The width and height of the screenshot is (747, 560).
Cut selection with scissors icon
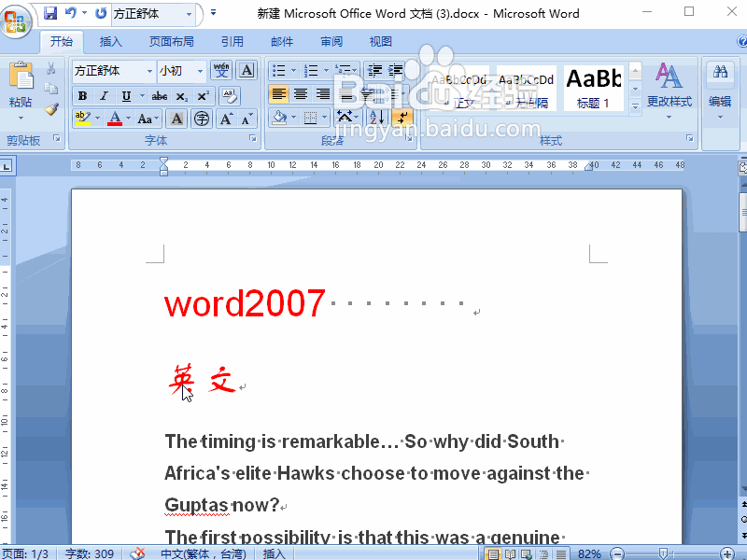(51, 68)
